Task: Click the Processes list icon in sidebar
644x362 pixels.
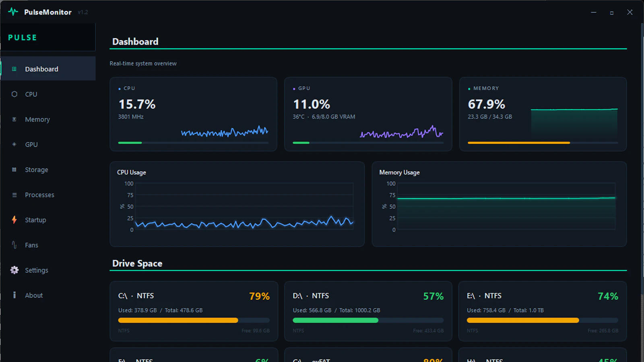Action: 14,195
